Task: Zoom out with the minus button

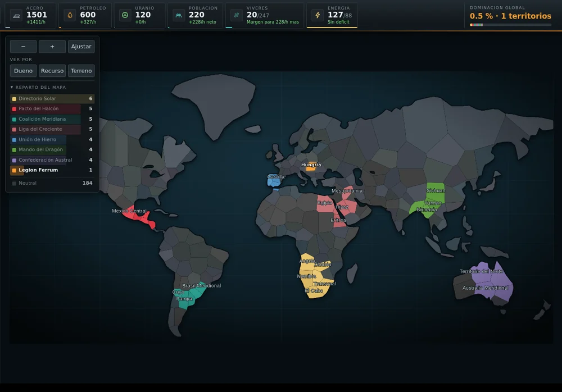Action: (23, 47)
